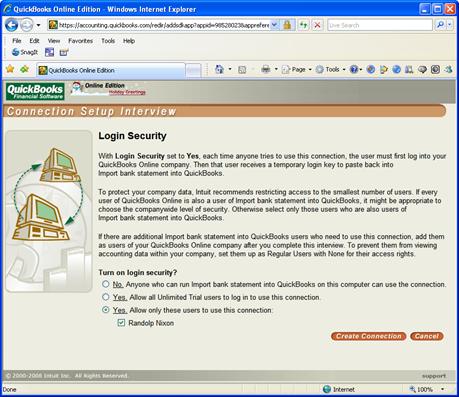Open the Edit menu
This screenshot has width=459, height=397.
[34, 41]
